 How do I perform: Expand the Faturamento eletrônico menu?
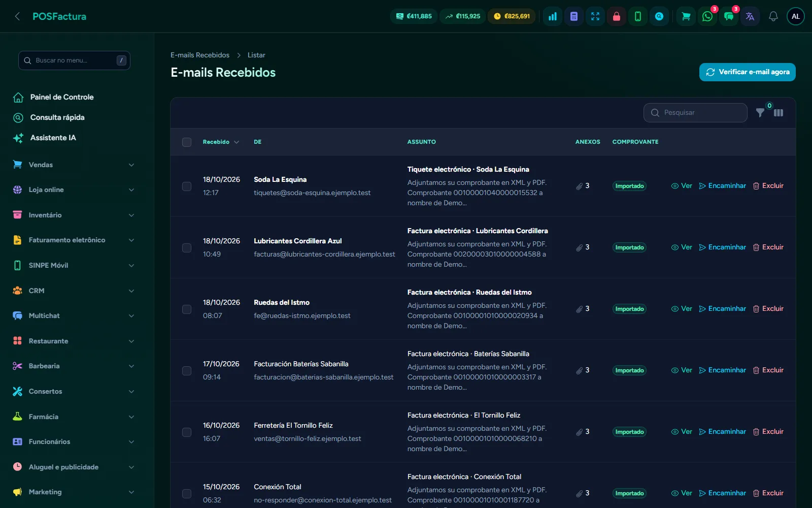74,240
